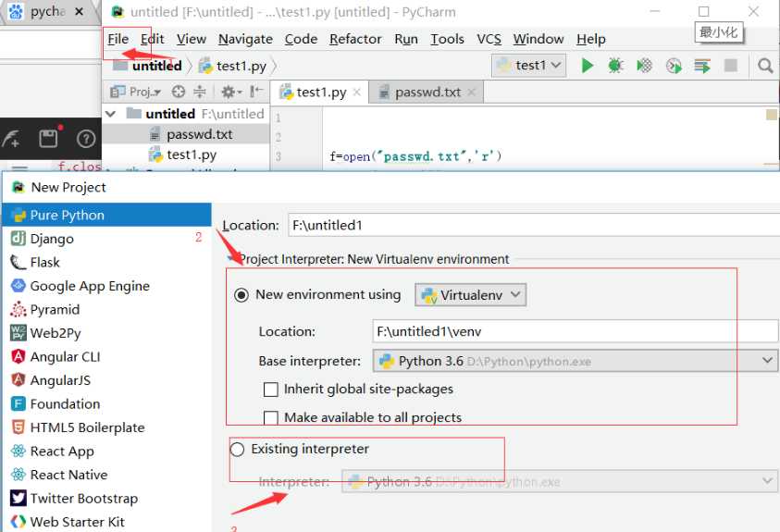The height and width of the screenshot is (532, 780).
Task: Open the Virtualenv environment type dropdown
Action: coord(471,295)
